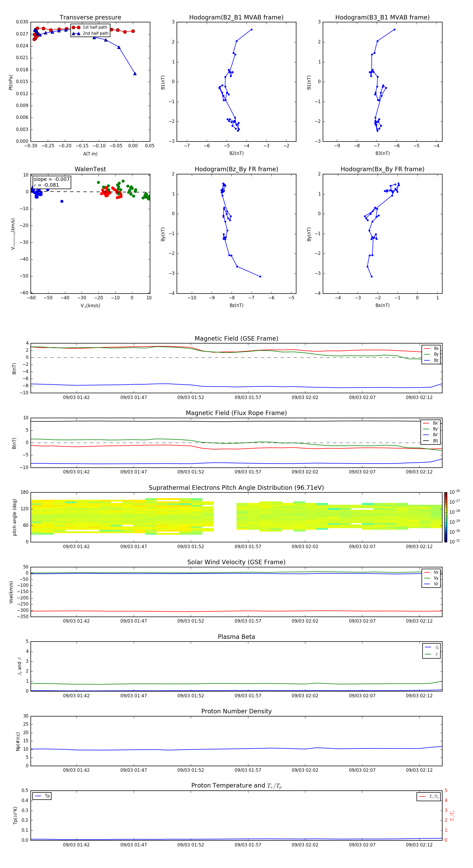Viewport: 473px width, 868px height.
Task: Click 'VA(km/s)' x-axis label in WalenTest
Action: [90, 306]
